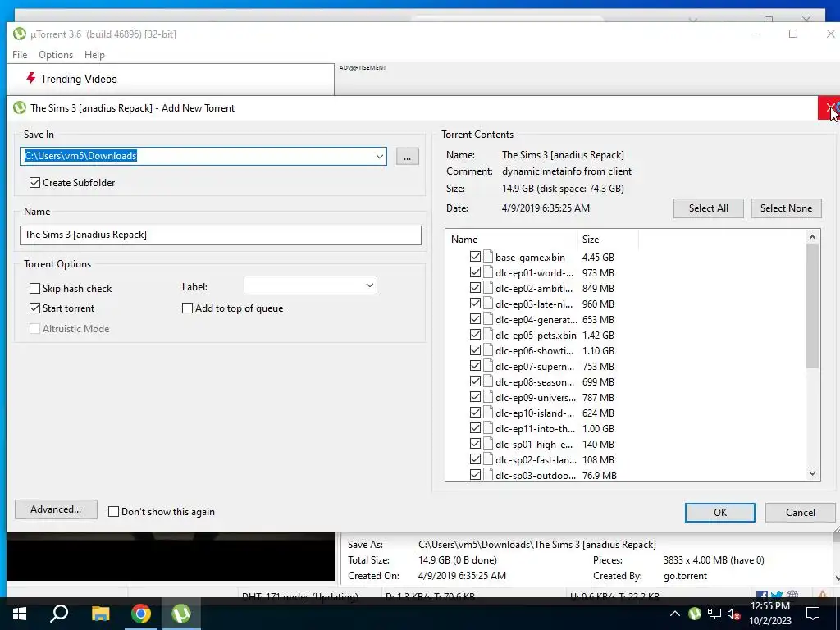
Task: Click the dlc-ep05-pets.xbin file icon
Action: 487,335
